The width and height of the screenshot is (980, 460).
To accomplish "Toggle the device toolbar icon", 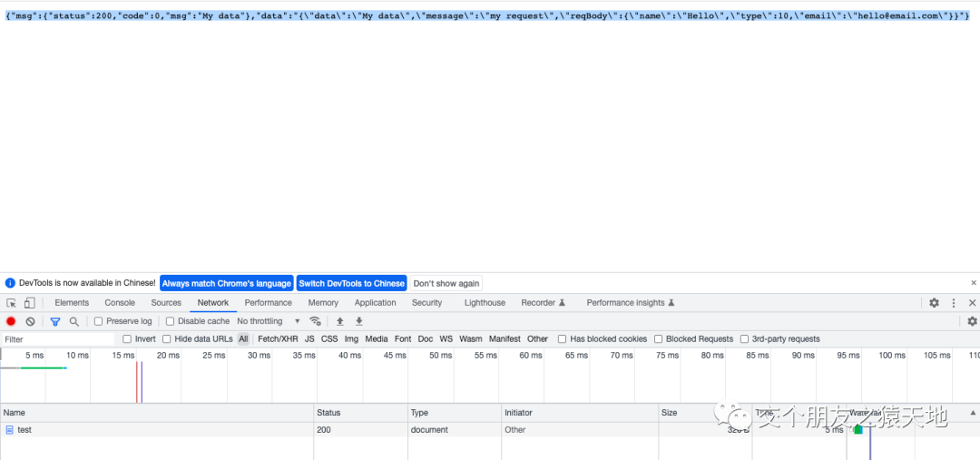I will coord(29,303).
